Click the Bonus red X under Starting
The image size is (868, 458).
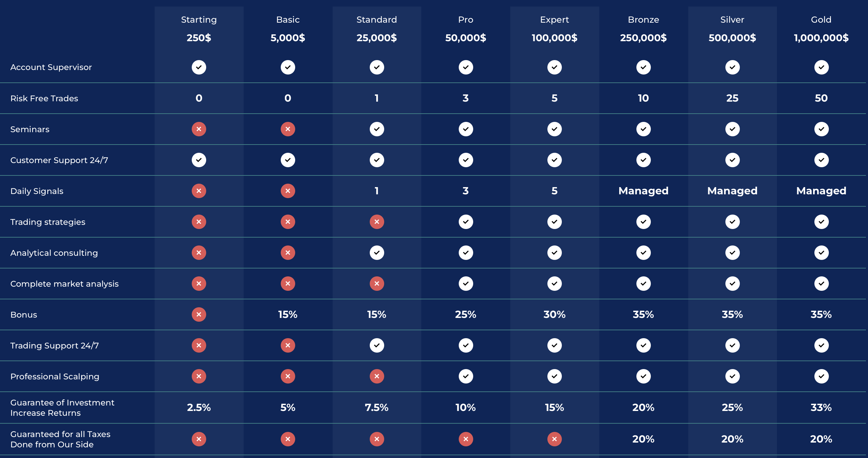coord(199,314)
